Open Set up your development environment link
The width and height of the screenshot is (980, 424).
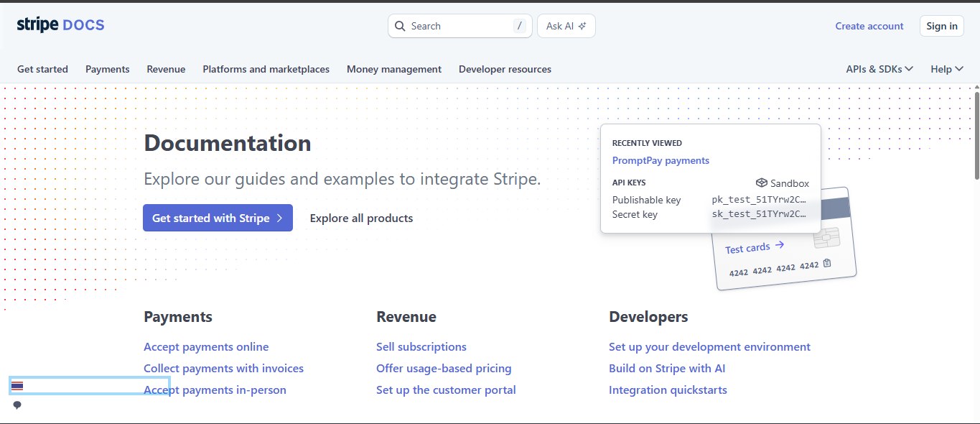point(709,346)
